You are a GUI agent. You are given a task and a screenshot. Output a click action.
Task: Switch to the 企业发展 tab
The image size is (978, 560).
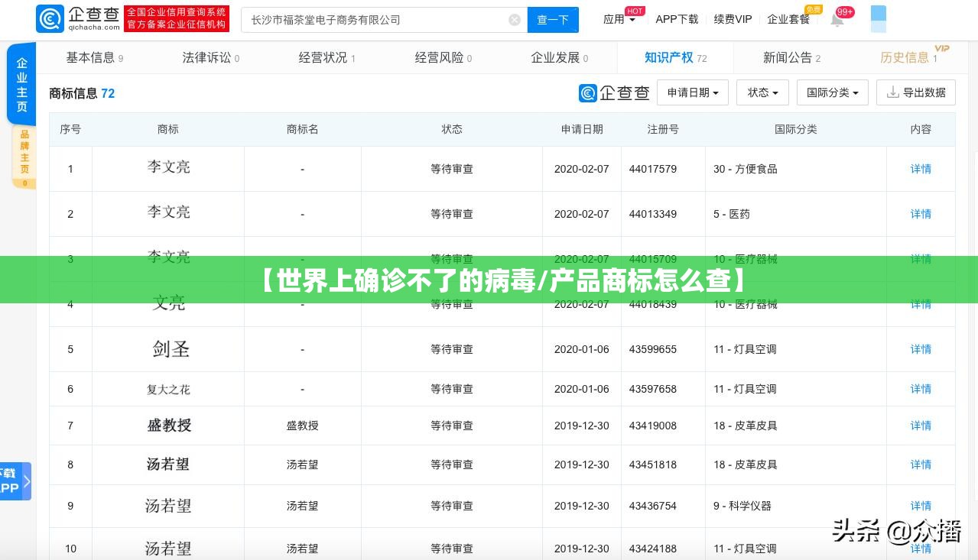tap(559, 57)
